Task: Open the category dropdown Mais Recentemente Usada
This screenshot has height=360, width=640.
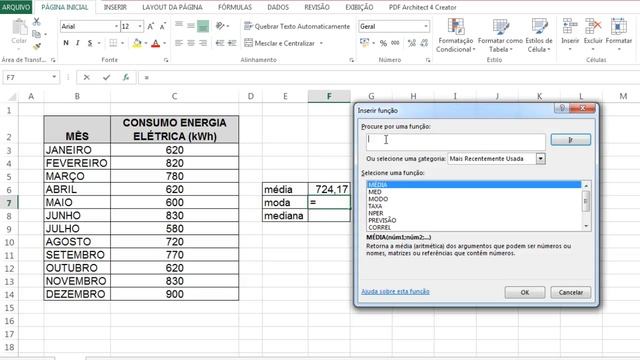Action: tap(540, 159)
